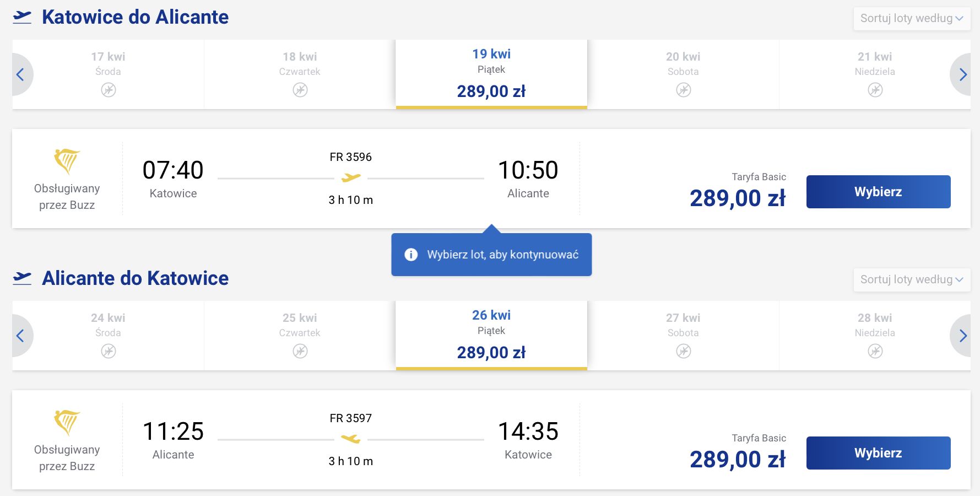Click the Katowice do Alicante departure plane icon
Screen dimensions: 980x496
(22, 17)
